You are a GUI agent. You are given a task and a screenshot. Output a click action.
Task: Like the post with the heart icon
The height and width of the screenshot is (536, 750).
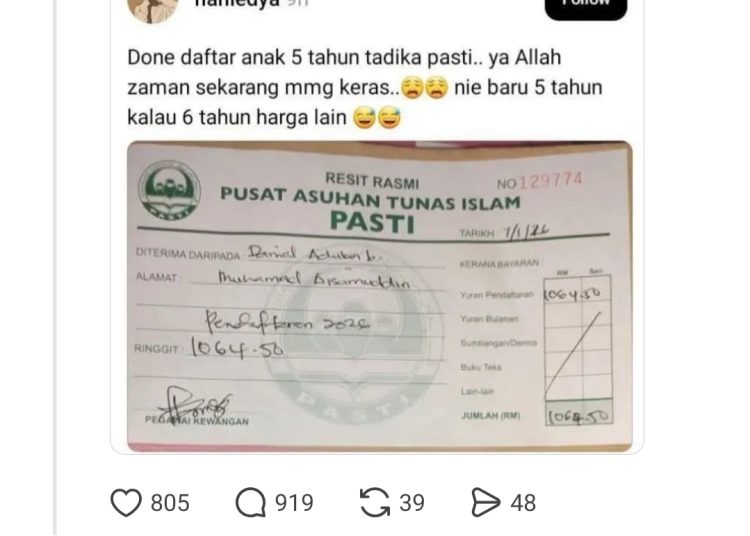126,503
